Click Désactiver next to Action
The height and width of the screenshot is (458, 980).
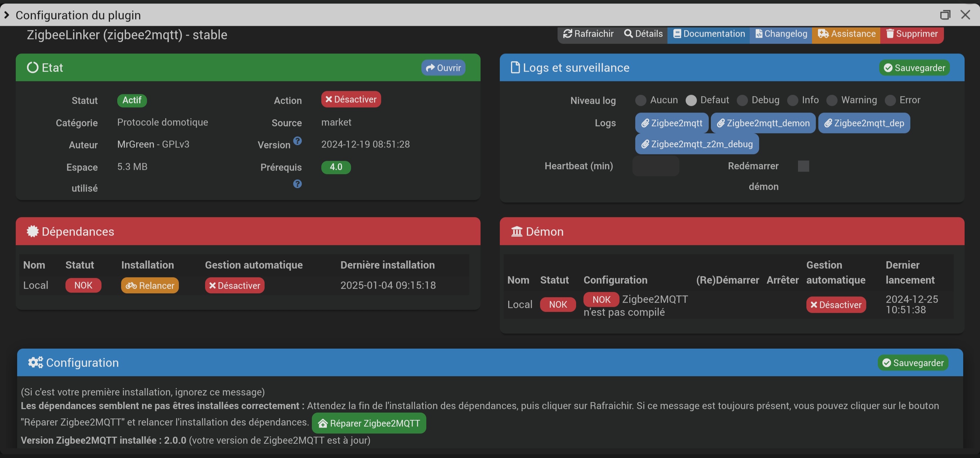tap(351, 99)
